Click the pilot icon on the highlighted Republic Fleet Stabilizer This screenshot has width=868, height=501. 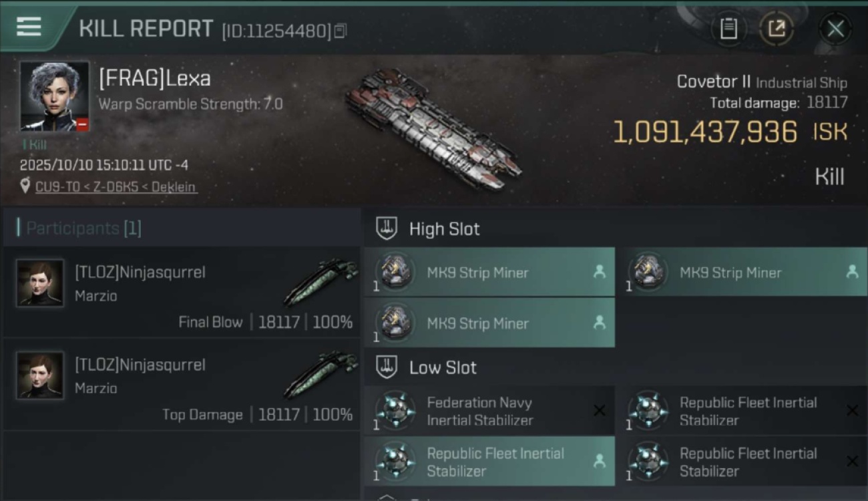pos(599,461)
